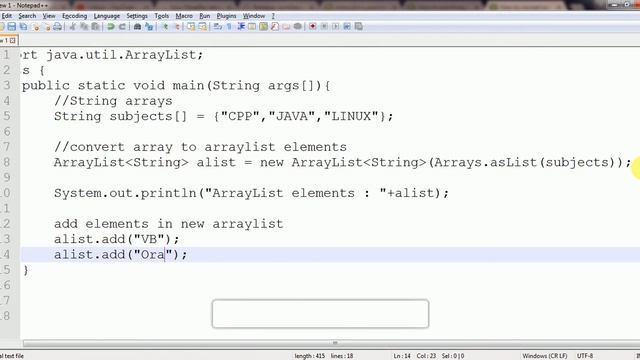Click the Zoom In toolbar icon

165,27
